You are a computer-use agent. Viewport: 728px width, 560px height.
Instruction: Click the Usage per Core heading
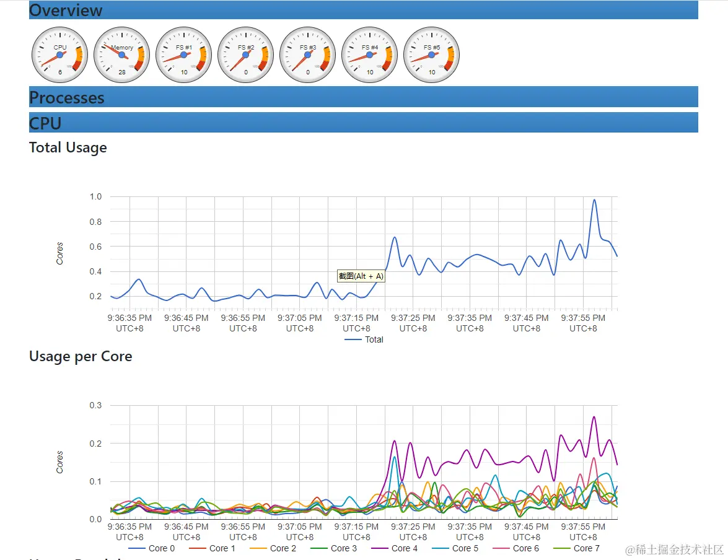[x=81, y=356]
